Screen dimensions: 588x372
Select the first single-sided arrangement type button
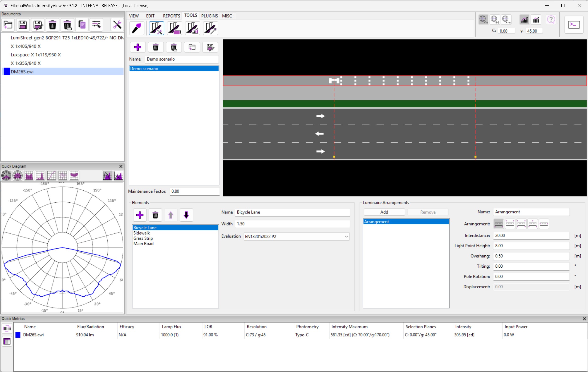tap(499, 224)
